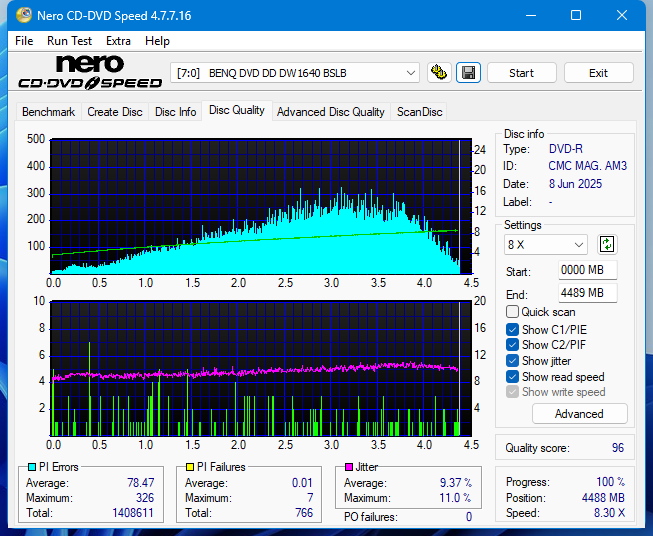Click the Nero app icon in title bar
Screen dimensions: 653x536
pyautogui.click(x=17, y=16)
